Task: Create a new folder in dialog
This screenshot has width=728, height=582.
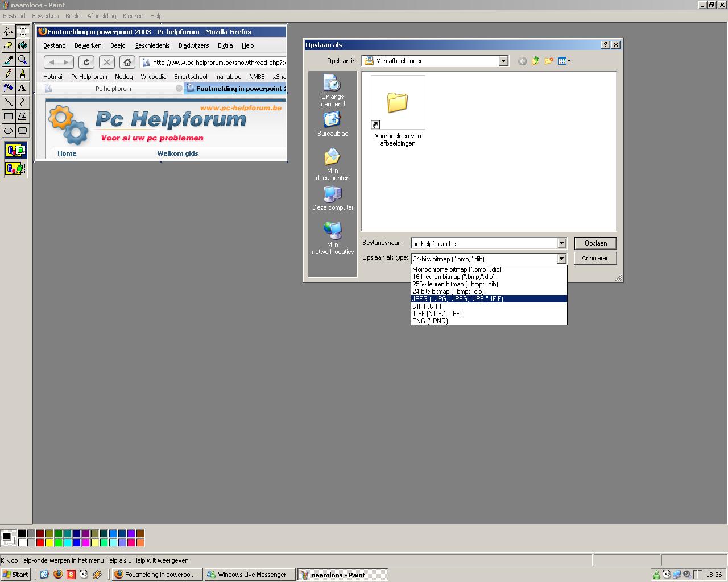Action: click(549, 61)
